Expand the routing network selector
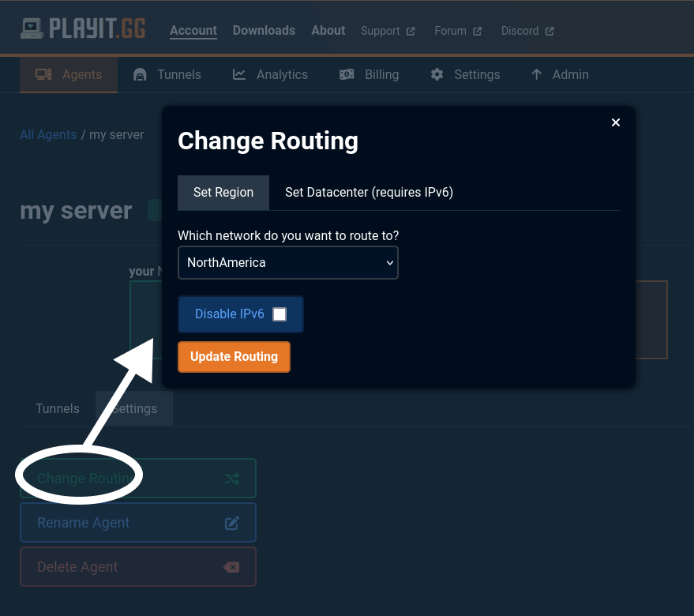The height and width of the screenshot is (616, 694). click(x=389, y=262)
